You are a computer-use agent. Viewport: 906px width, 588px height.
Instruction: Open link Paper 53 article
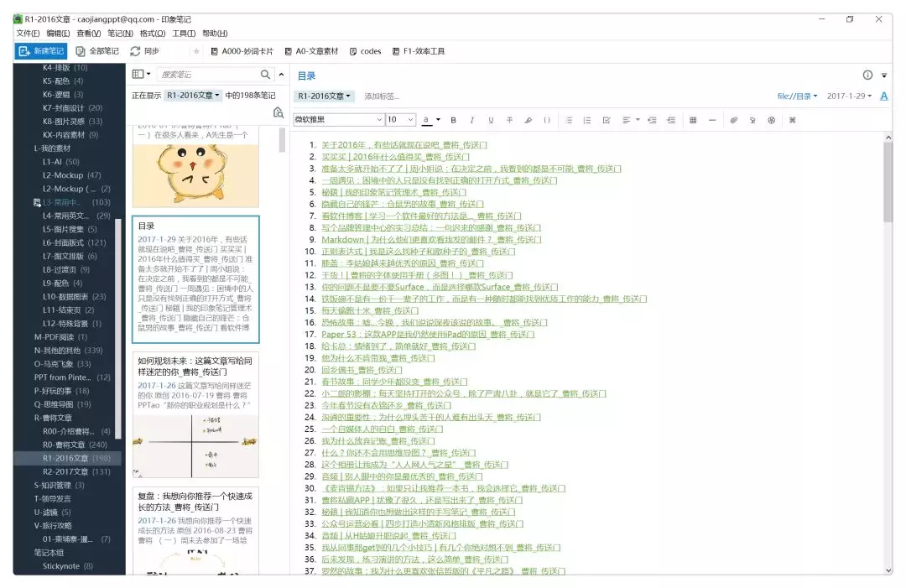point(428,335)
